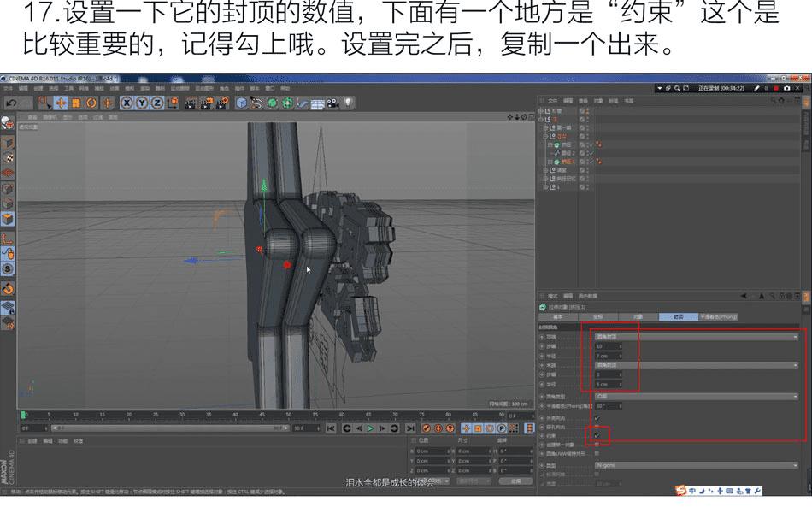Viewport: 812px width, 513px height.
Task: Expand the last null object in object manager
Action: point(546,186)
